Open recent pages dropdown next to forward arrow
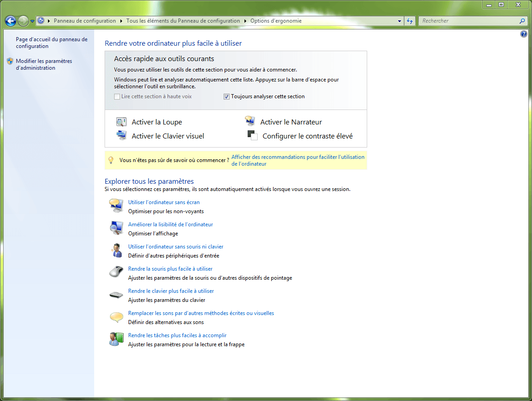 tap(32, 21)
